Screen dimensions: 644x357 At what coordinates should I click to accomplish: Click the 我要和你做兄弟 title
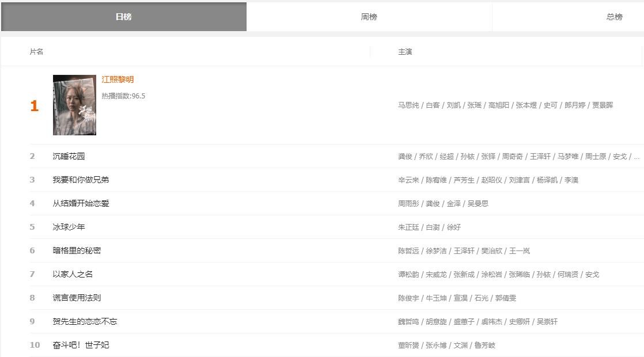coord(81,180)
